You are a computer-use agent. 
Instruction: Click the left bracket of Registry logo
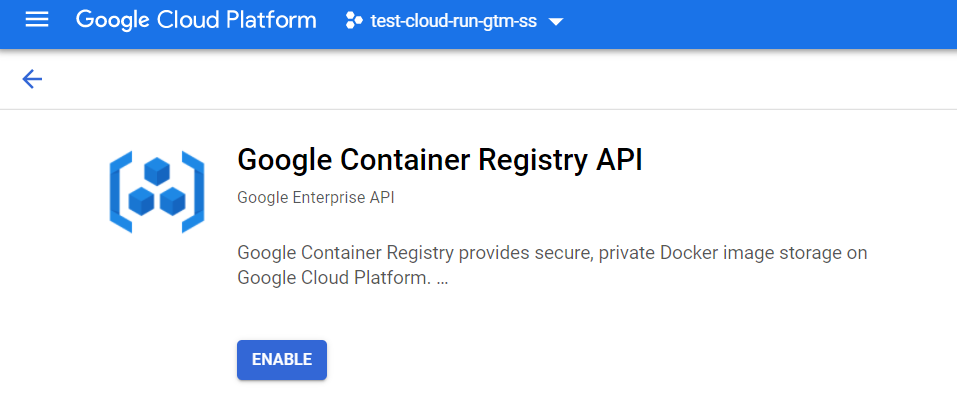(x=120, y=191)
